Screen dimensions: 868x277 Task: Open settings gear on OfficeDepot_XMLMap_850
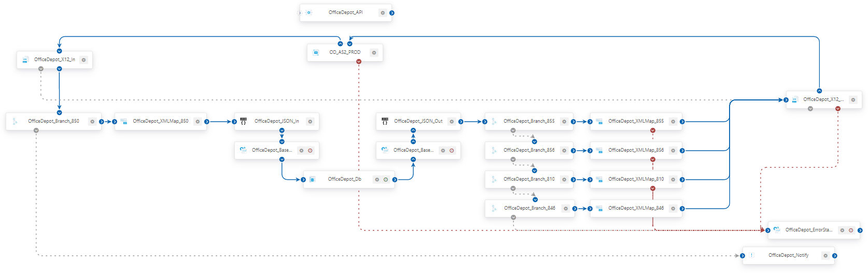pyautogui.click(x=198, y=122)
